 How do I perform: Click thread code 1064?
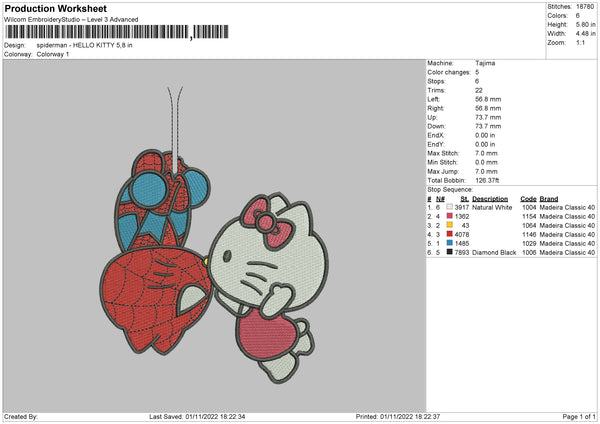point(529,225)
